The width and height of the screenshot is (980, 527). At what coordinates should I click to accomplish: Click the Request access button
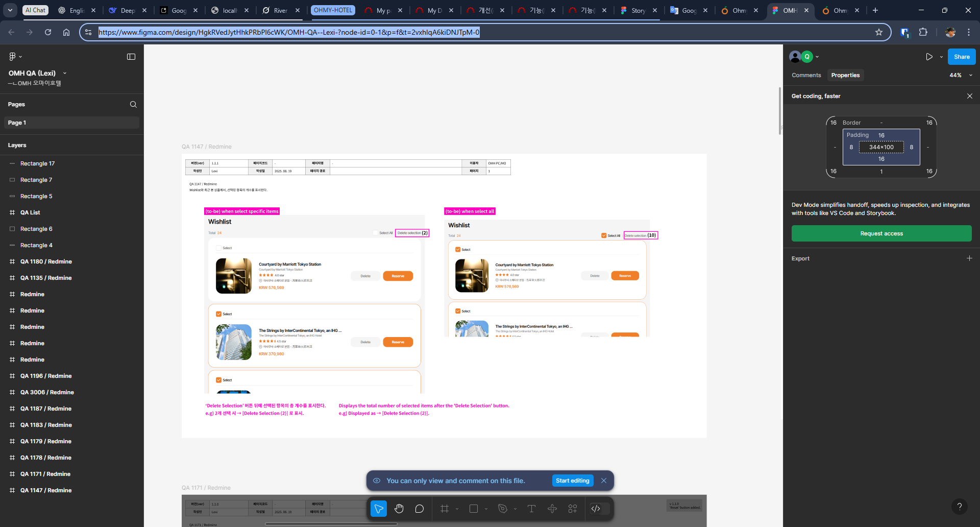click(x=881, y=233)
